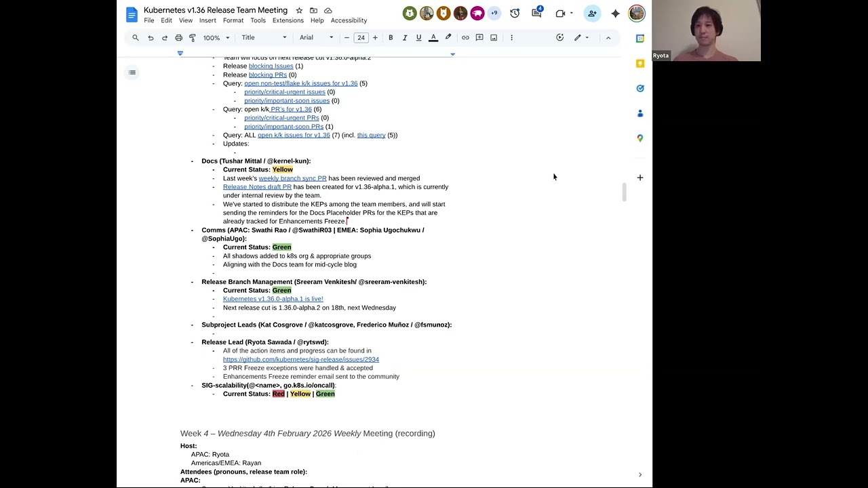Open the priority/important-soon PRs link
The width and height of the screenshot is (868, 488).
click(x=283, y=127)
